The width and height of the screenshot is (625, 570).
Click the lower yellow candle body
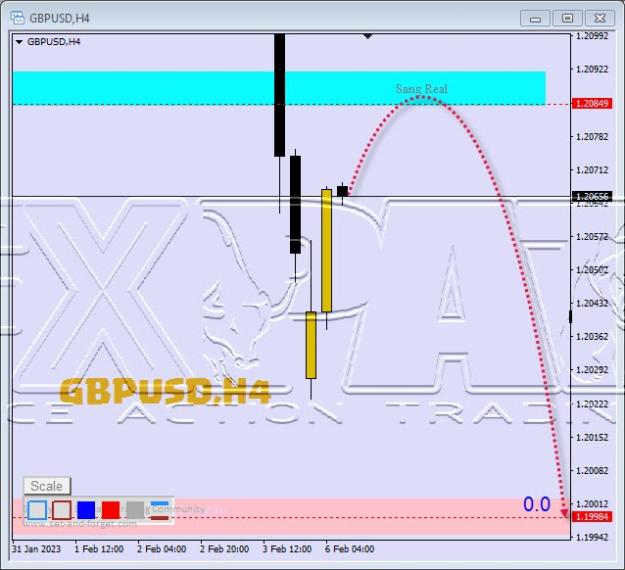pyautogui.click(x=311, y=345)
